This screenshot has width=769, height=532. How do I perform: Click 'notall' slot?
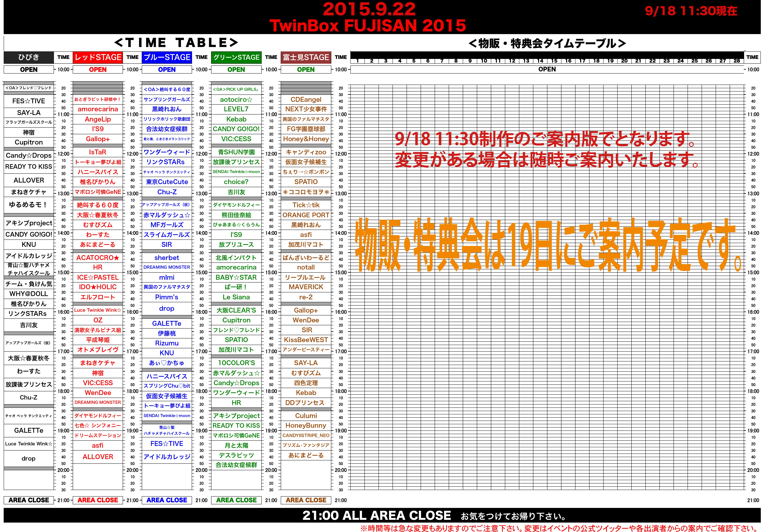coord(306,267)
